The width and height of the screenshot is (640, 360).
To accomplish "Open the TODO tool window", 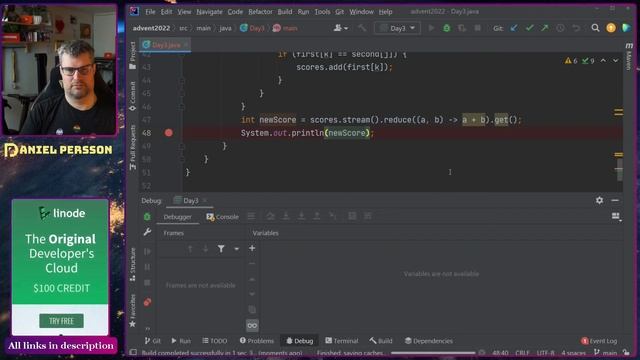I will pos(215,341).
